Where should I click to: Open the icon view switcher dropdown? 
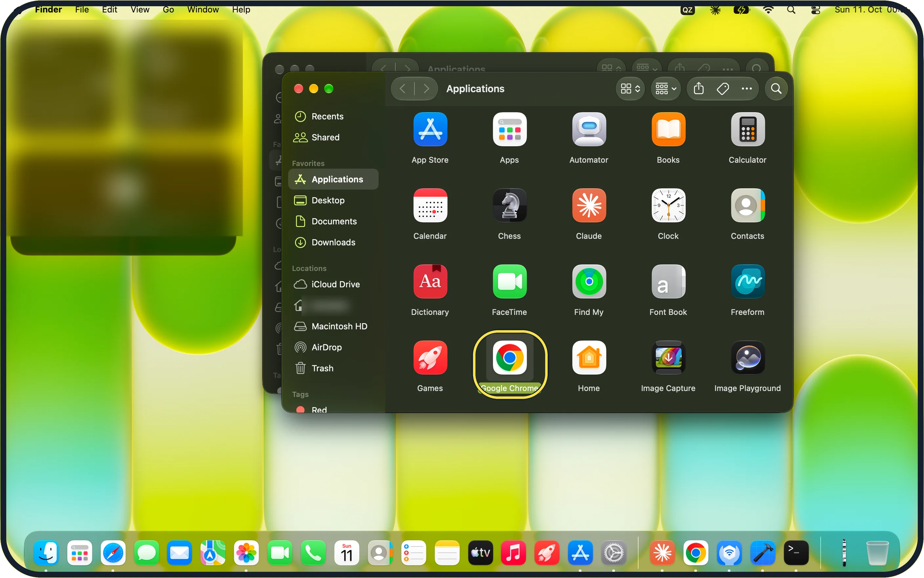coord(630,89)
